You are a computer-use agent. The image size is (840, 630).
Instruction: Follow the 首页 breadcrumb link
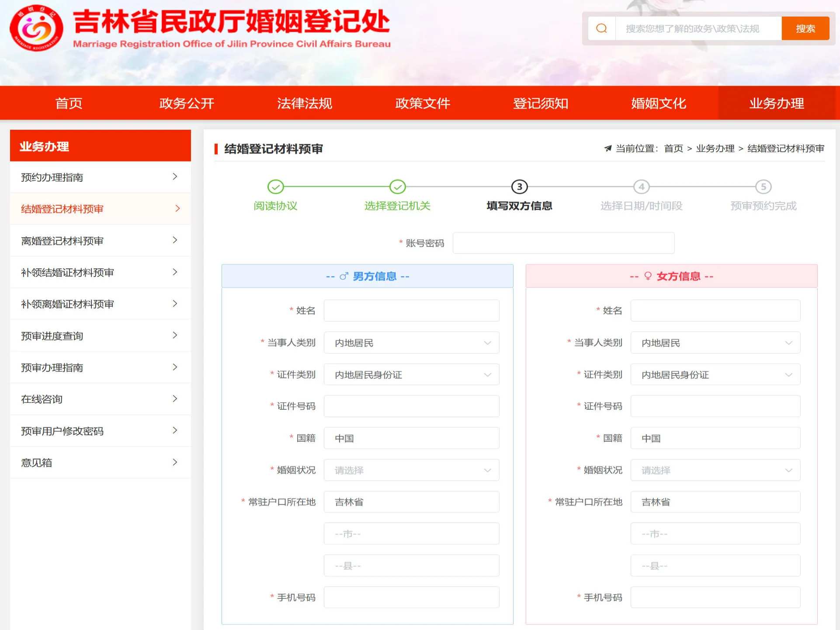pos(673,149)
